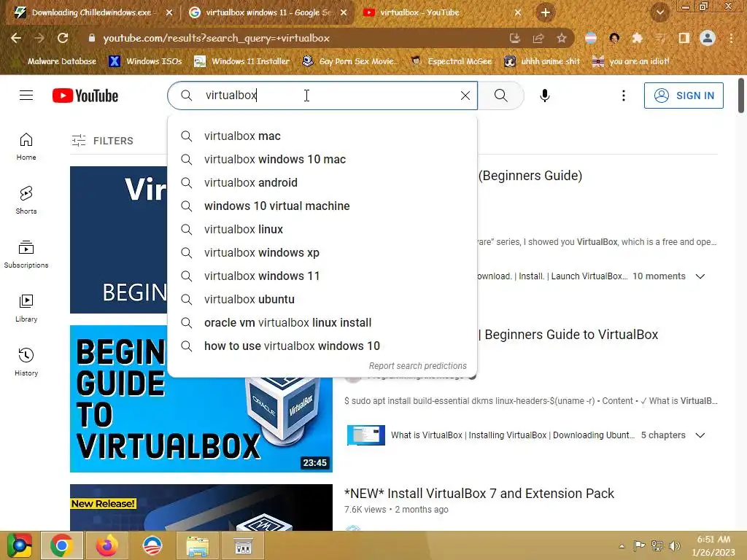This screenshot has height=560, width=747.
Task: Open 'Windows ISOs' bookmark
Action: [x=145, y=61]
